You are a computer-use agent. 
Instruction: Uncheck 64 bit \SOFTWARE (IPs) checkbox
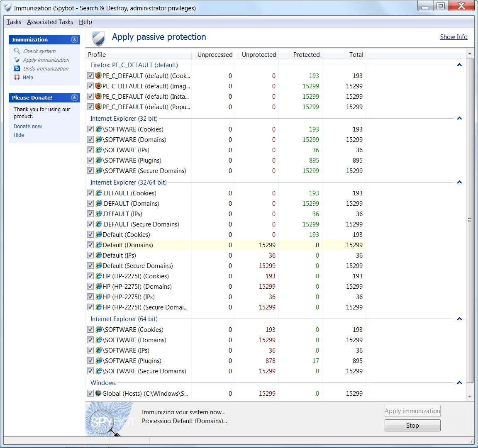click(x=90, y=350)
